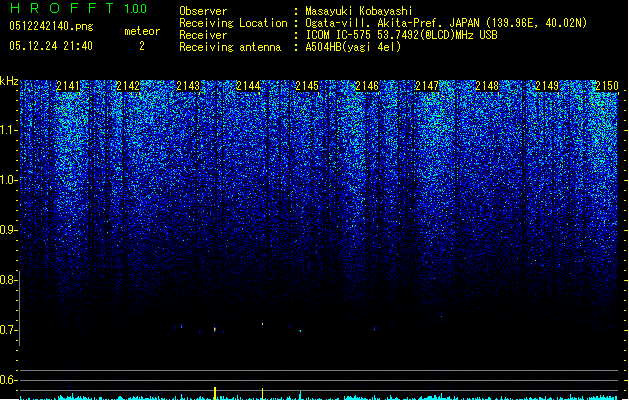
Task: Click time marker 2145
Action: (307, 86)
